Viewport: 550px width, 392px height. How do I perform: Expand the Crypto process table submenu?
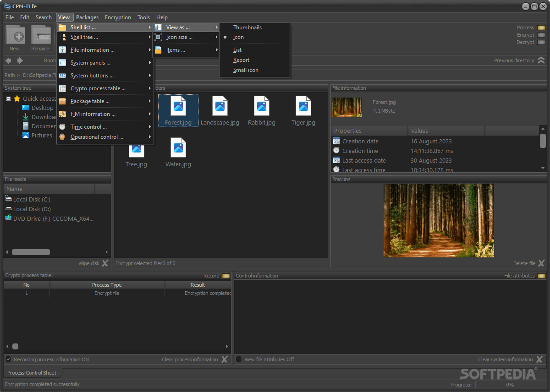click(104, 88)
